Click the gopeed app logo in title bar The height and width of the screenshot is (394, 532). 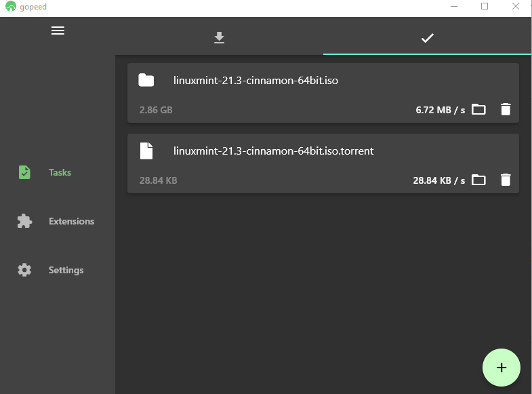click(x=11, y=7)
